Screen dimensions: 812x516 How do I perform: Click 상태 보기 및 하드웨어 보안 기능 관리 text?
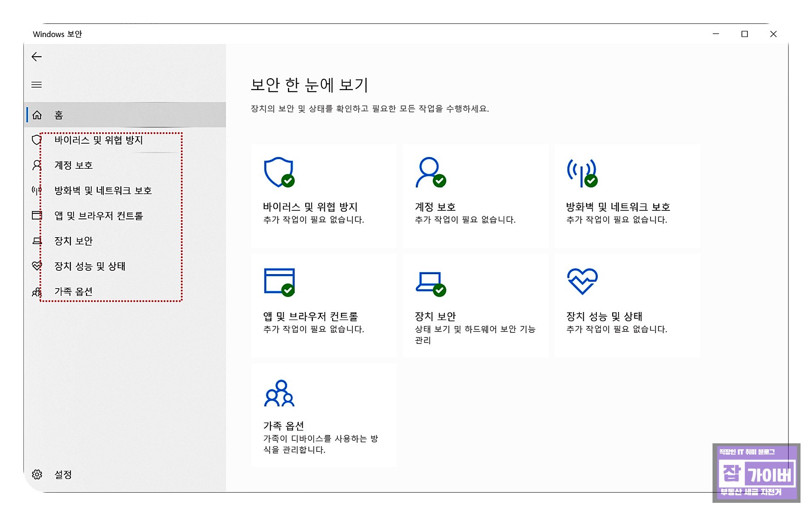click(475, 335)
